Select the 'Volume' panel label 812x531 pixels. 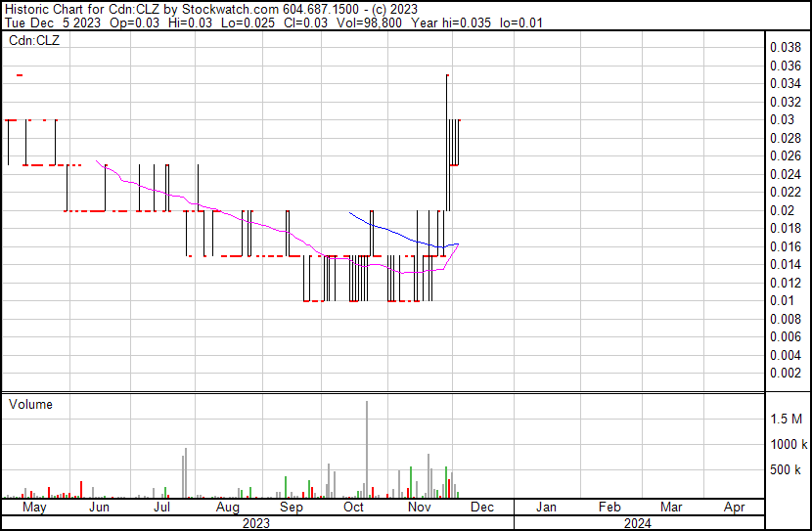pos(30,404)
